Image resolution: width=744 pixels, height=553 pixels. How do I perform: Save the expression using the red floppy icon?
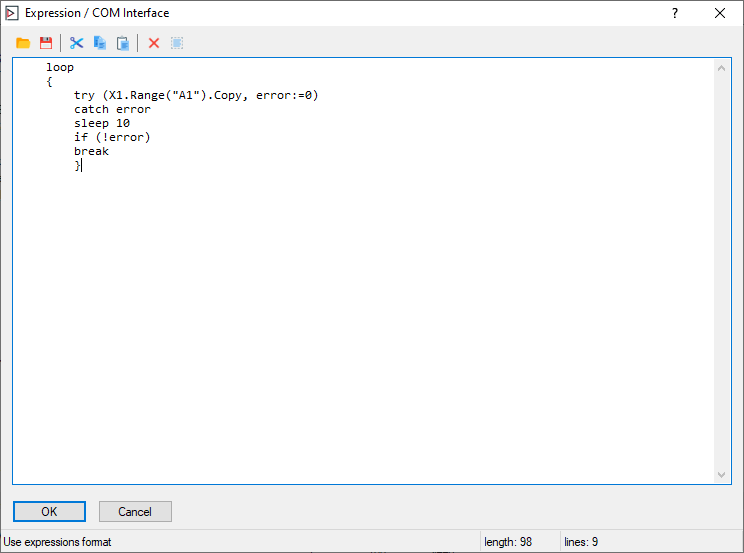46,43
